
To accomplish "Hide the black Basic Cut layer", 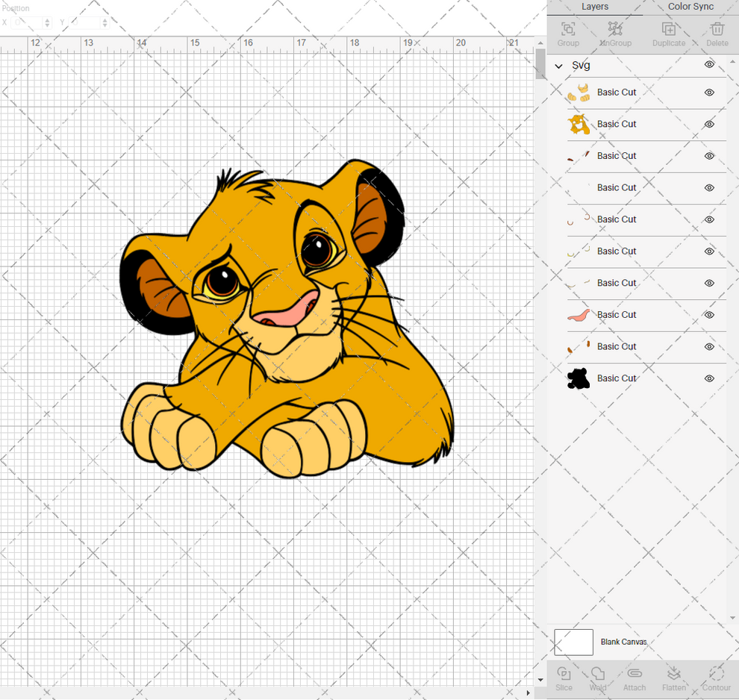I will [708, 378].
